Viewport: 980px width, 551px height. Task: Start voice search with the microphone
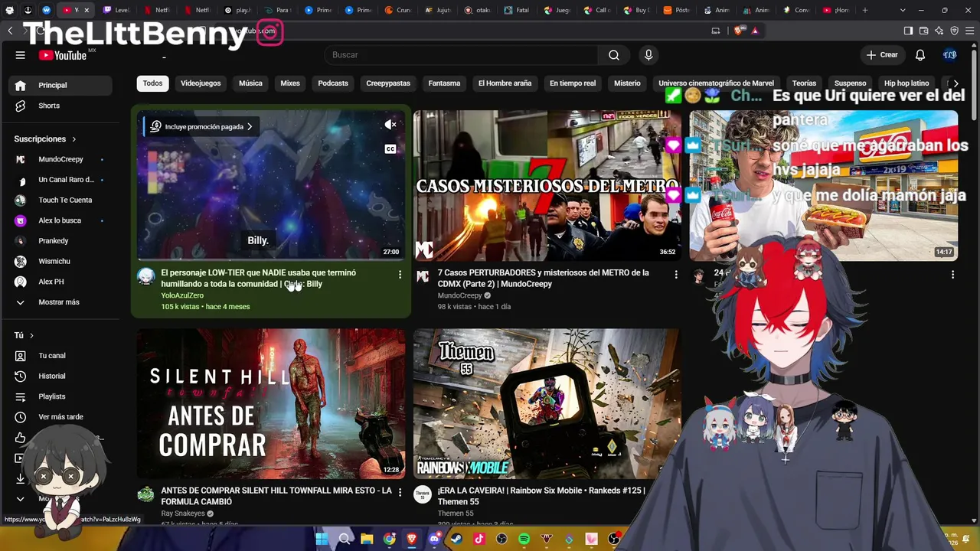point(648,55)
